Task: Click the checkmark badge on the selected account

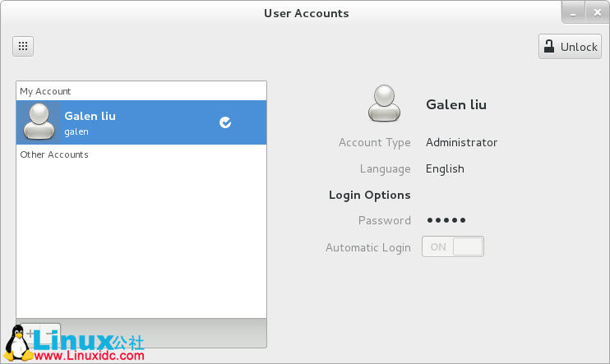Action: coord(225,122)
